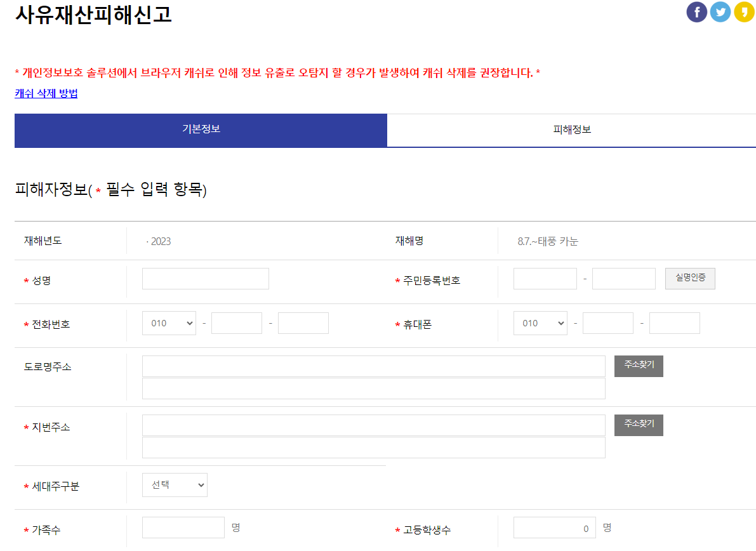Click the first 도로명주소 address input line
This screenshot has height=551, width=756.
point(375,366)
